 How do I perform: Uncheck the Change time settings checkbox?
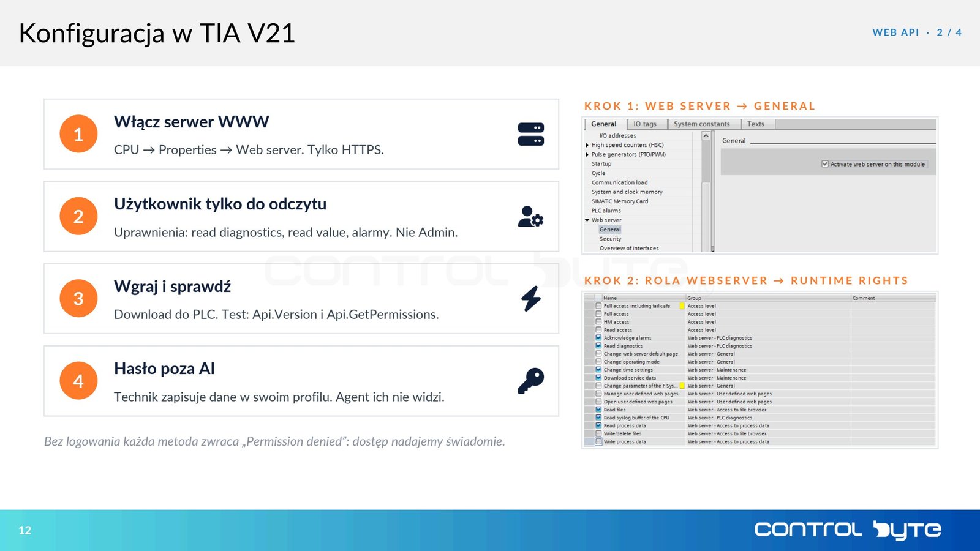(x=598, y=370)
